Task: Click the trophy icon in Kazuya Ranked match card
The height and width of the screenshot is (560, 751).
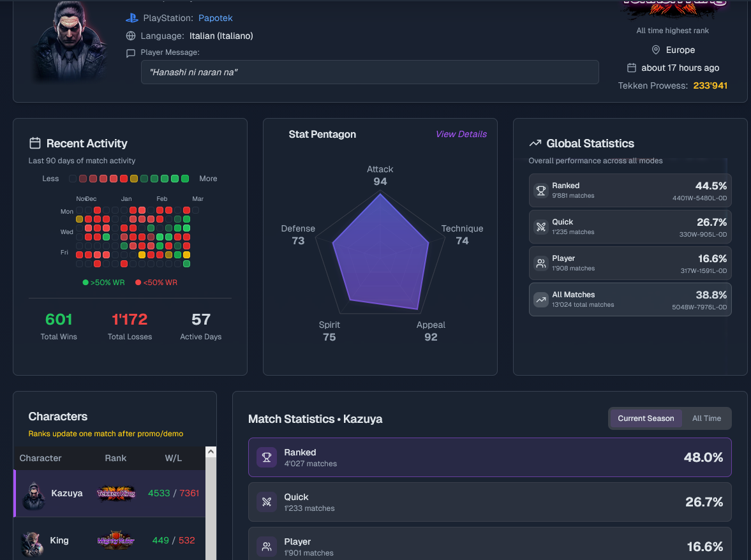Action: 267,457
